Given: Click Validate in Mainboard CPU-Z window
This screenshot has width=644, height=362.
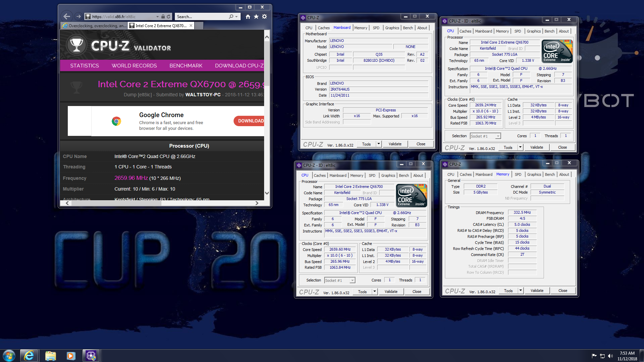Looking at the screenshot, I should tap(395, 144).
